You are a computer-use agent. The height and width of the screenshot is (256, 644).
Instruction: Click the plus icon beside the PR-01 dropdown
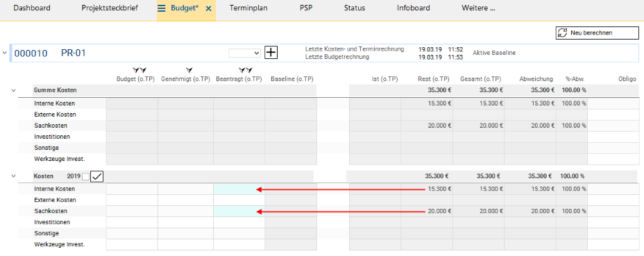[271, 53]
